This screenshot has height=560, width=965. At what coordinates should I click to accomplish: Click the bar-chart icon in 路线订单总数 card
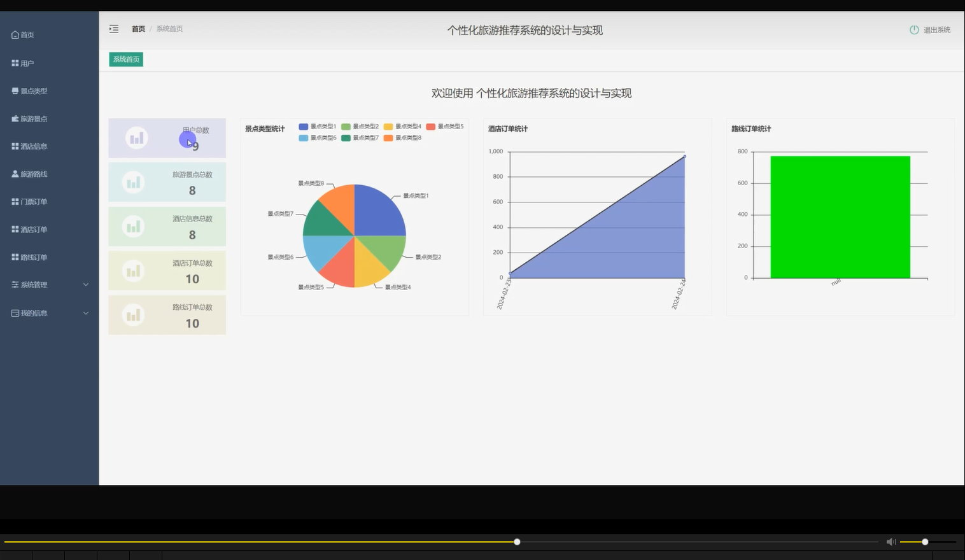134,315
